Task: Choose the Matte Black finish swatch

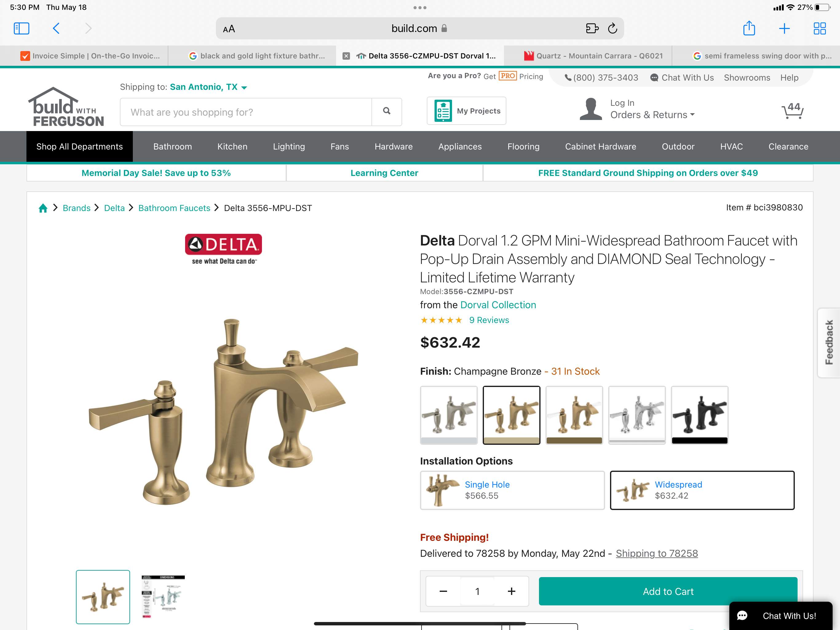Action: pos(699,415)
